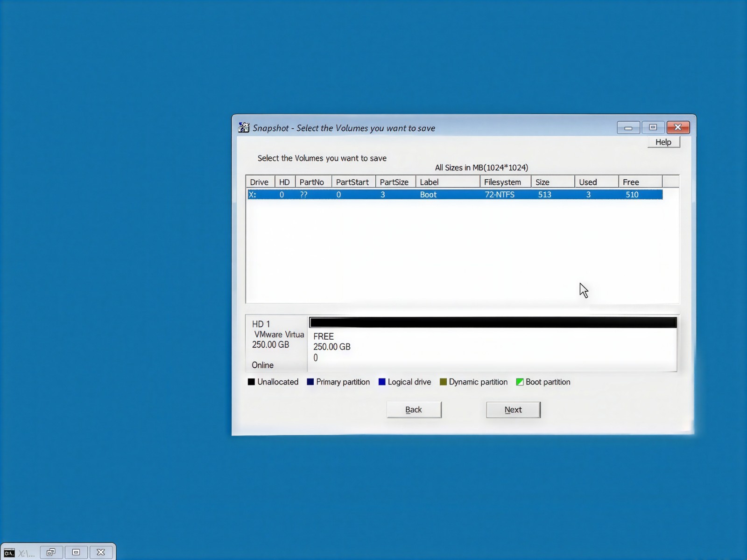This screenshot has width=747, height=560.
Task: Go Back to the previous step
Action: (x=414, y=410)
